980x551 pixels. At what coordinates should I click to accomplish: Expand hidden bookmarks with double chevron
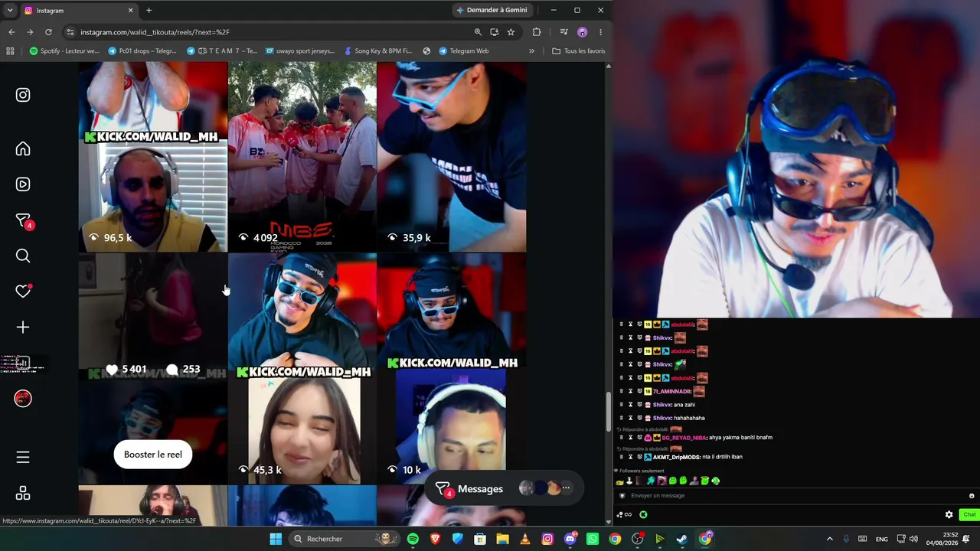(531, 51)
